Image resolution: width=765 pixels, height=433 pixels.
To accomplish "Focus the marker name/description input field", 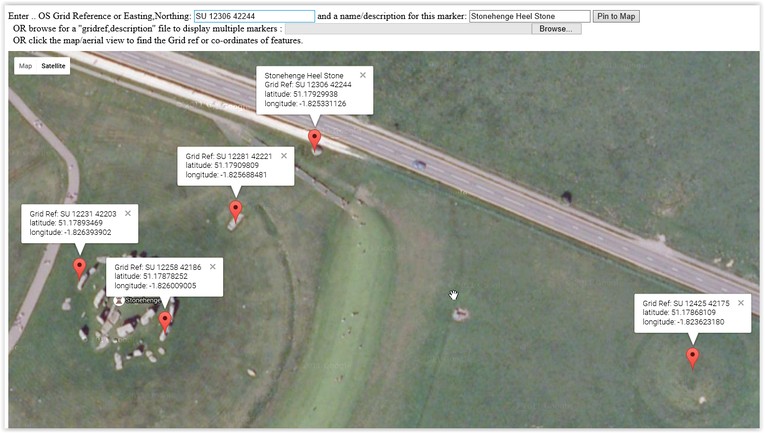I will pos(529,16).
